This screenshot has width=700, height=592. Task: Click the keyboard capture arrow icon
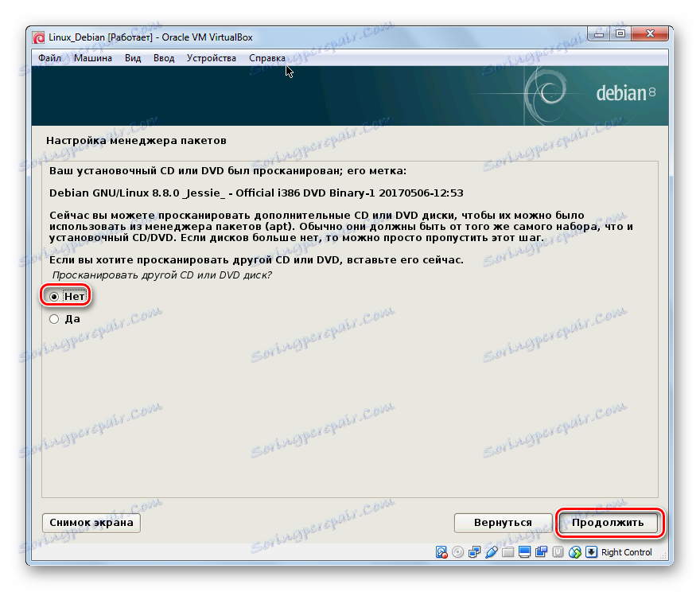click(x=591, y=552)
